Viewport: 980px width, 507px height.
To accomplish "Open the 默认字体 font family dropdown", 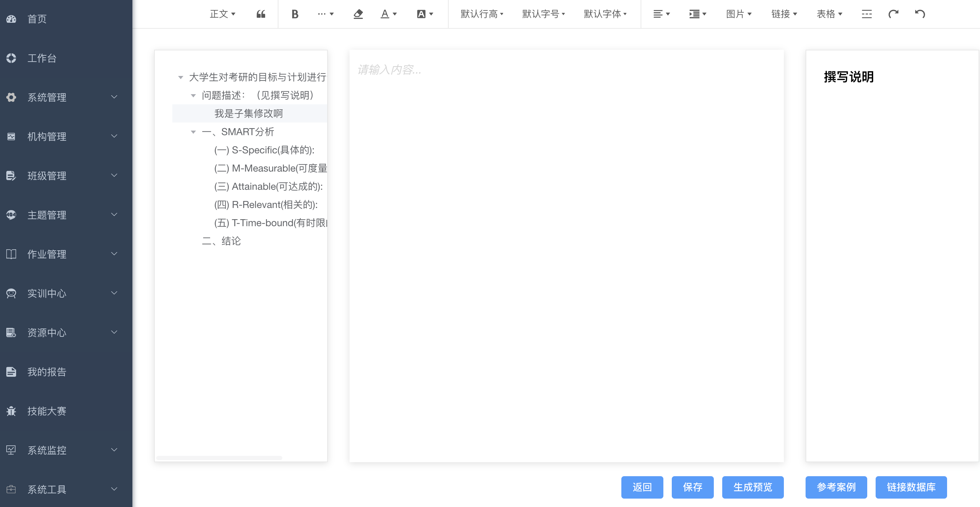I will (605, 14).
